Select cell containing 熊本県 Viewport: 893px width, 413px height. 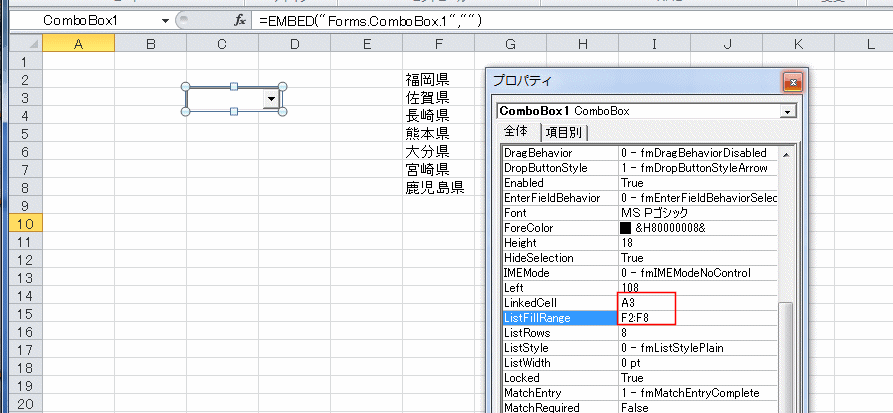[438, 134]
